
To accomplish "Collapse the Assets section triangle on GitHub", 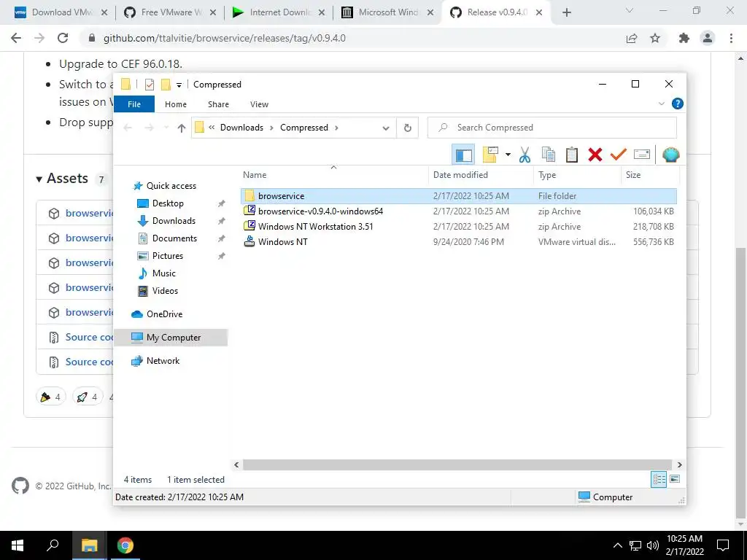I will point(39,179).
